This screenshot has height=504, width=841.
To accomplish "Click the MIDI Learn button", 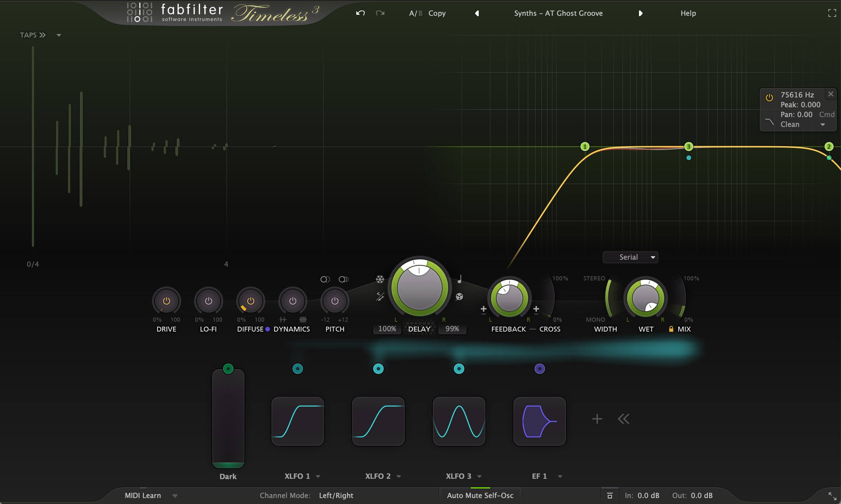I will (143, 496).
